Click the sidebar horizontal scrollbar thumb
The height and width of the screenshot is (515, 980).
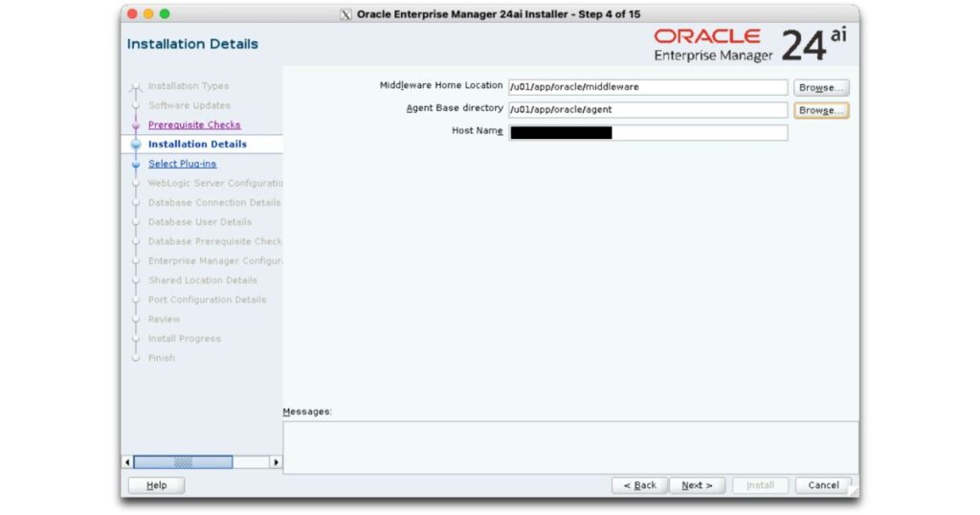(x=183, y=462)
